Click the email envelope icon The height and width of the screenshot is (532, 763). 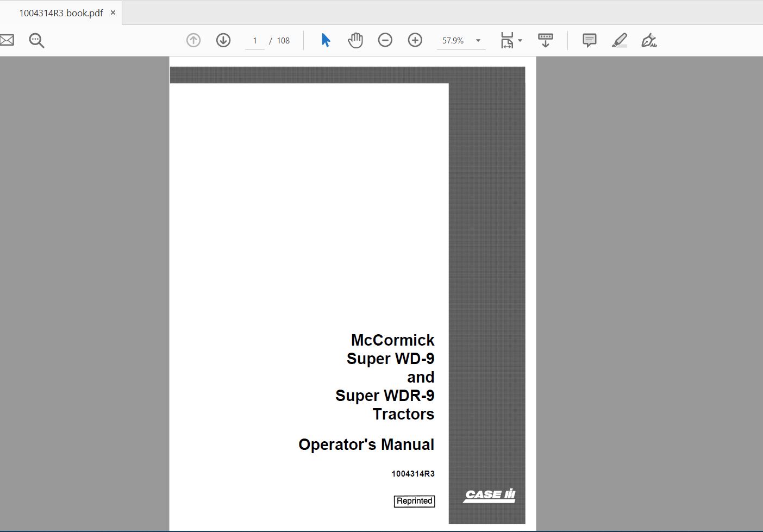tap(7, 40)
